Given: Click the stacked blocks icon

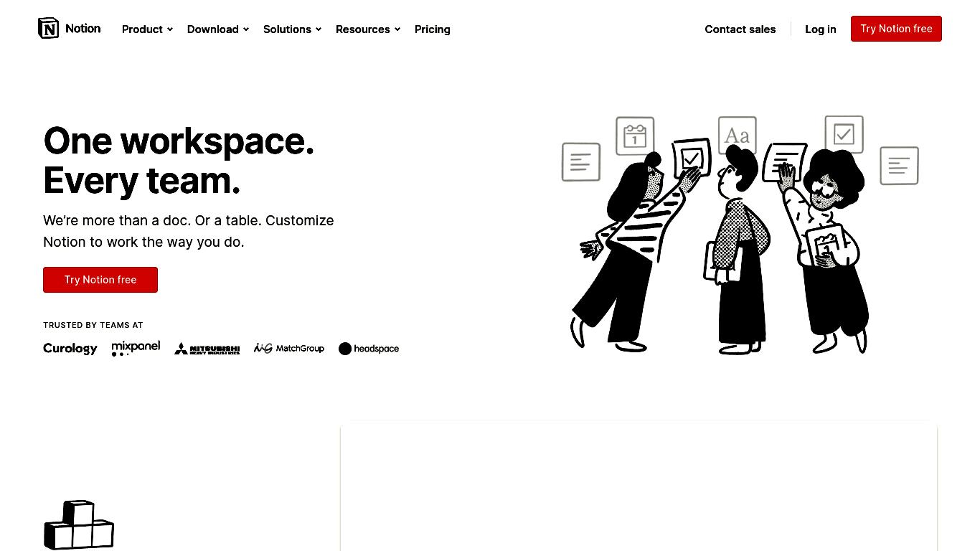Looking at the screenshot, I should click(79, 525).
